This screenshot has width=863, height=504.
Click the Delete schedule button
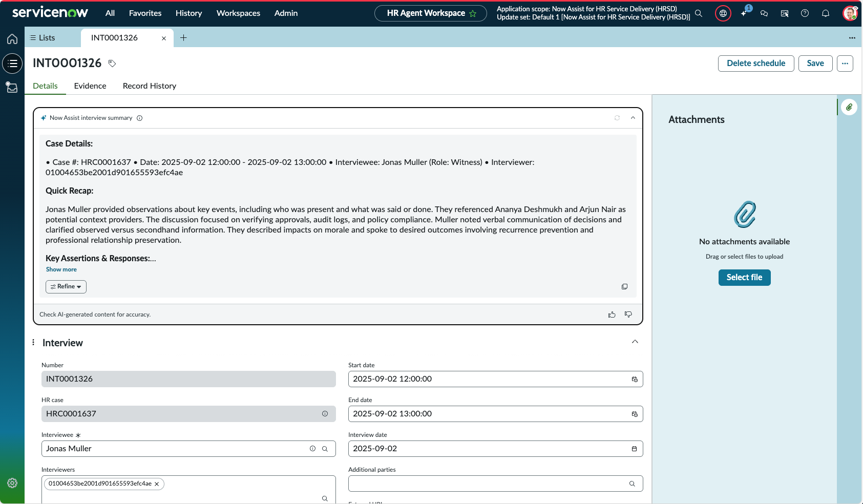click(x=756, y=64)
